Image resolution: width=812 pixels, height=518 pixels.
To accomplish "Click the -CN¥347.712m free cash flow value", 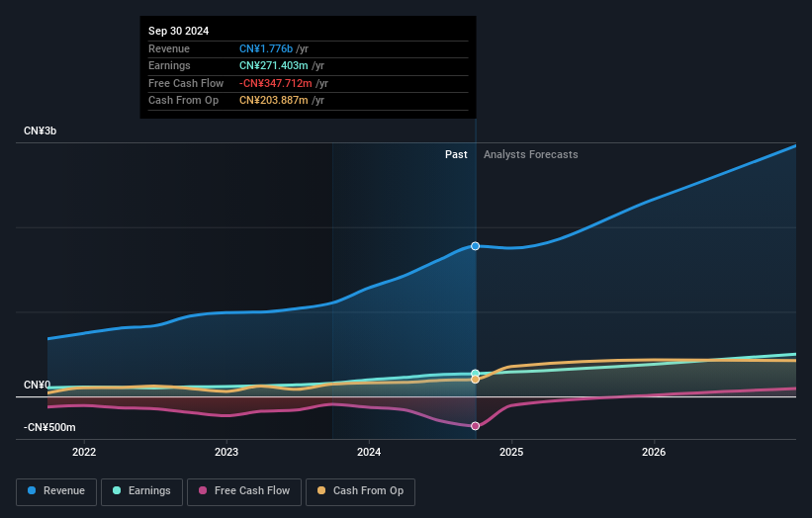I will click(276, 83).
